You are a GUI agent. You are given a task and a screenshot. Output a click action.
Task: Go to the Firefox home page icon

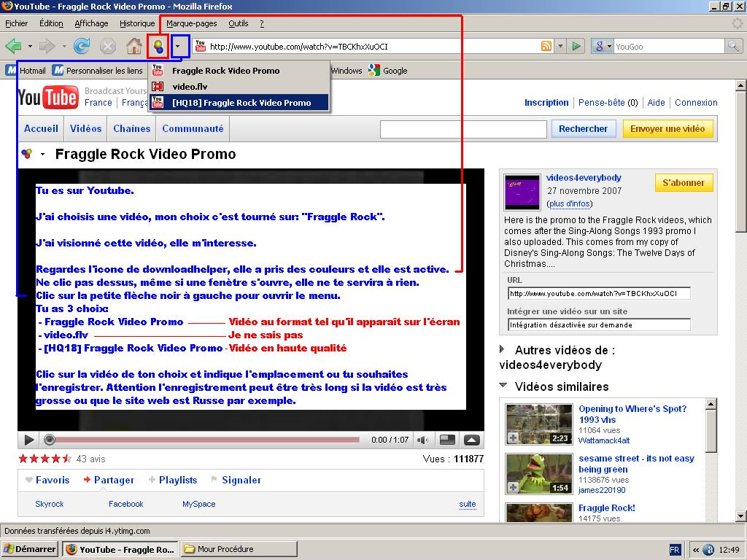(x=133, y=47)
